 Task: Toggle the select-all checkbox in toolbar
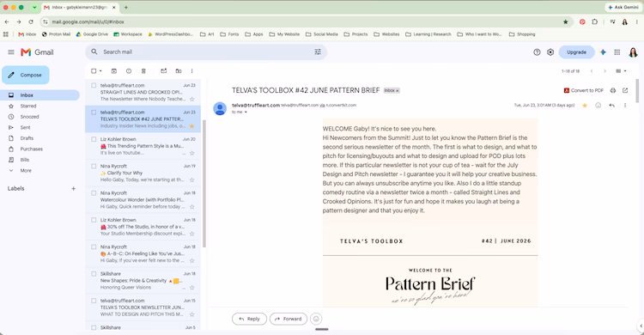pyautogui.click(x=94, y=71)
